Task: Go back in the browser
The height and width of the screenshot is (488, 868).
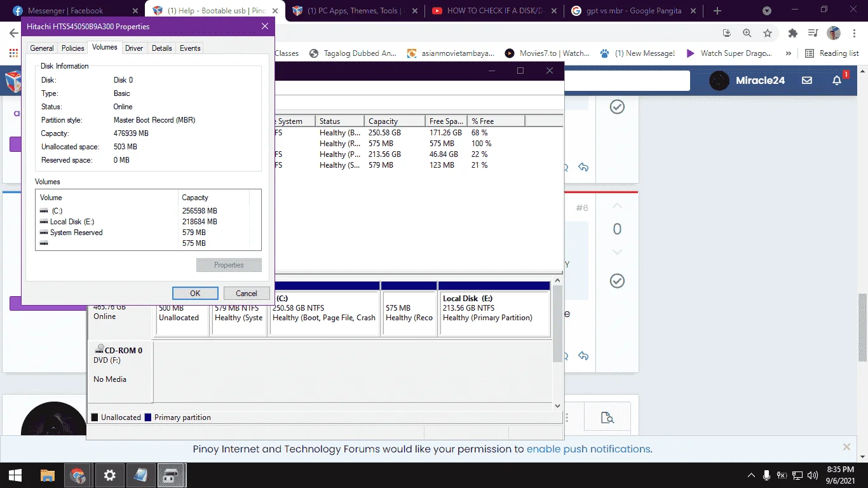Action: click(13, 33)
